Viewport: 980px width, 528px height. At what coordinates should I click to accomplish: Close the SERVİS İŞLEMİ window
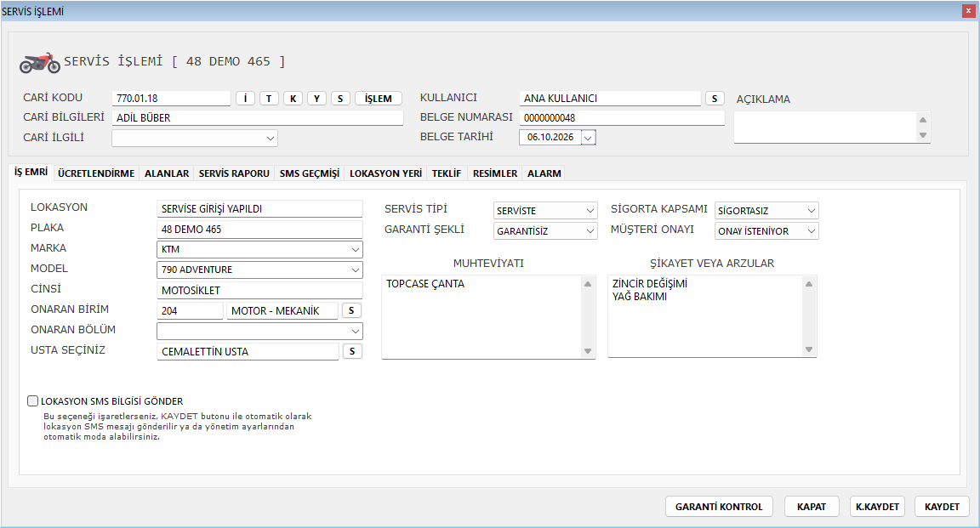pos(967,11)
